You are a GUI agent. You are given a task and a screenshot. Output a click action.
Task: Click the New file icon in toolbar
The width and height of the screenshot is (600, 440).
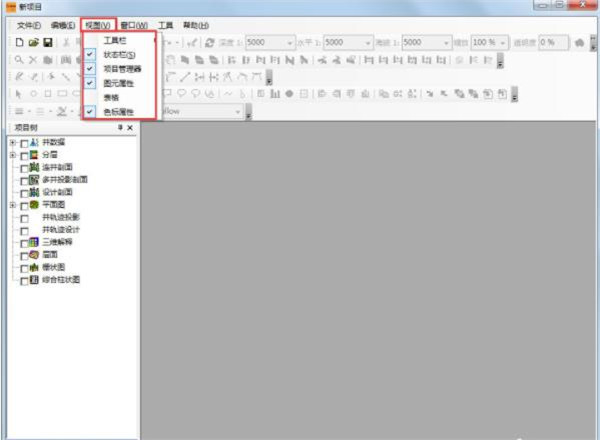pyautogui.click(x=19, y=43)
